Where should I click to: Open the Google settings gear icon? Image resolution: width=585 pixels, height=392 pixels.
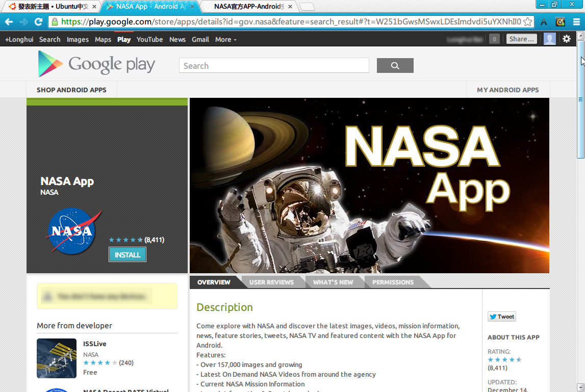(x=566, y=39)
